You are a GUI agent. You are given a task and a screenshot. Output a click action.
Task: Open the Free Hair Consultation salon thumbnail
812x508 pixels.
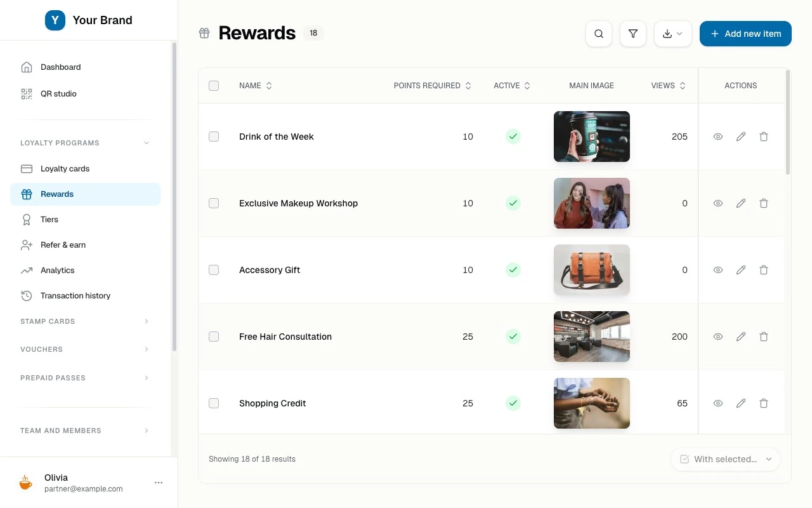click(592, 337)
